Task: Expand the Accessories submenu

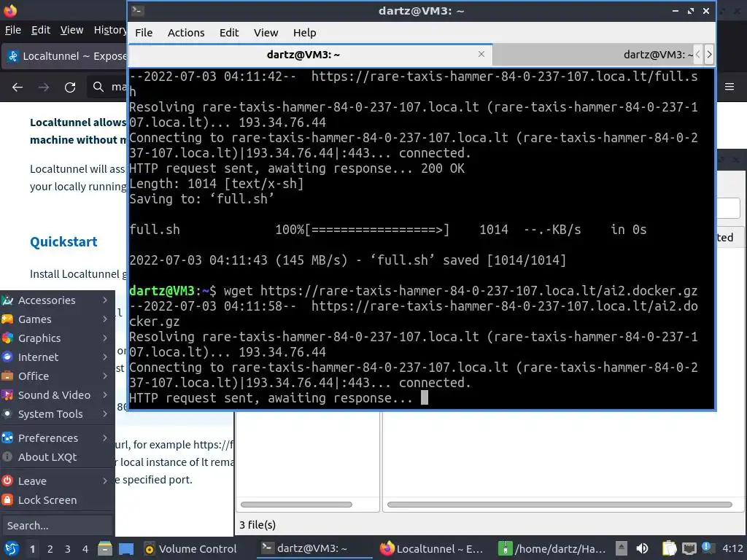Action: [57, 300]
